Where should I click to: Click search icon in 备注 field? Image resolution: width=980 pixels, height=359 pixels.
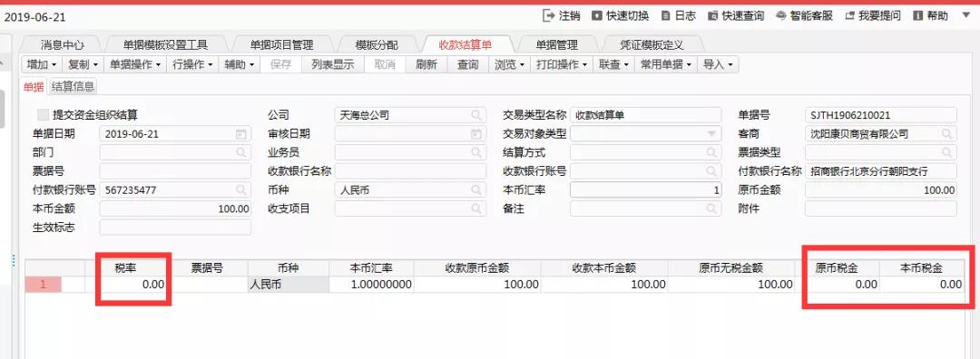pyautogui.click(x=711, y=209)
